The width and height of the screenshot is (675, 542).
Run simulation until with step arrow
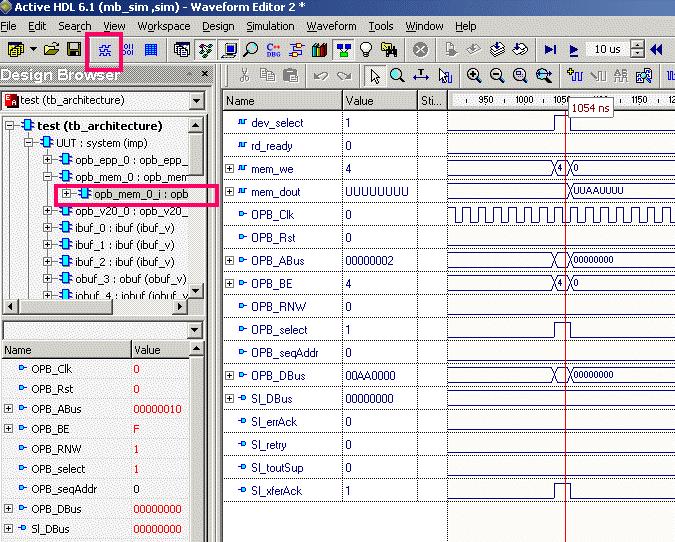coord(550,50)
